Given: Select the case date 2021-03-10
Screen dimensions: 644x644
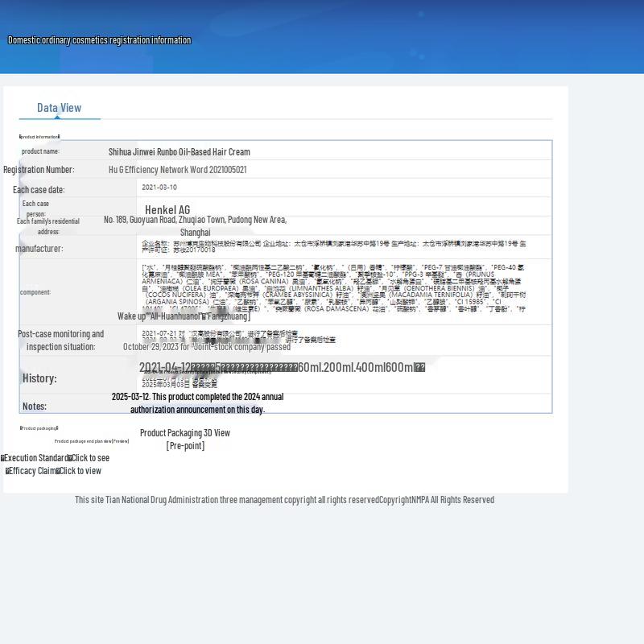Looking at the screenshot, I should pos(159,188).
